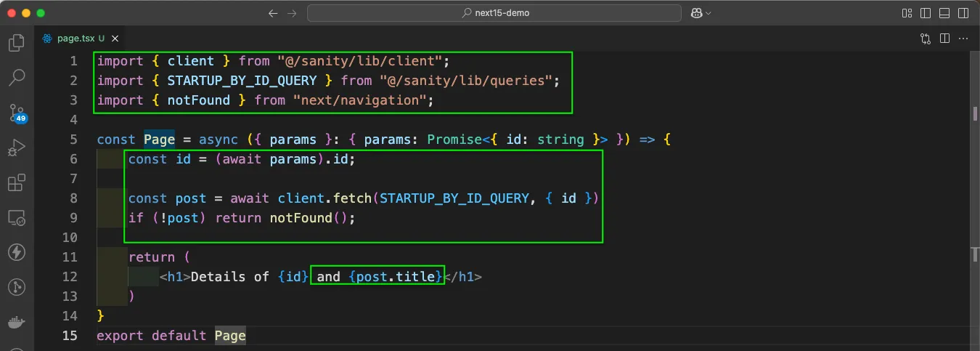Toggle the bottom panel
This screenshot has width=980, height=351.
pos(944,13)
